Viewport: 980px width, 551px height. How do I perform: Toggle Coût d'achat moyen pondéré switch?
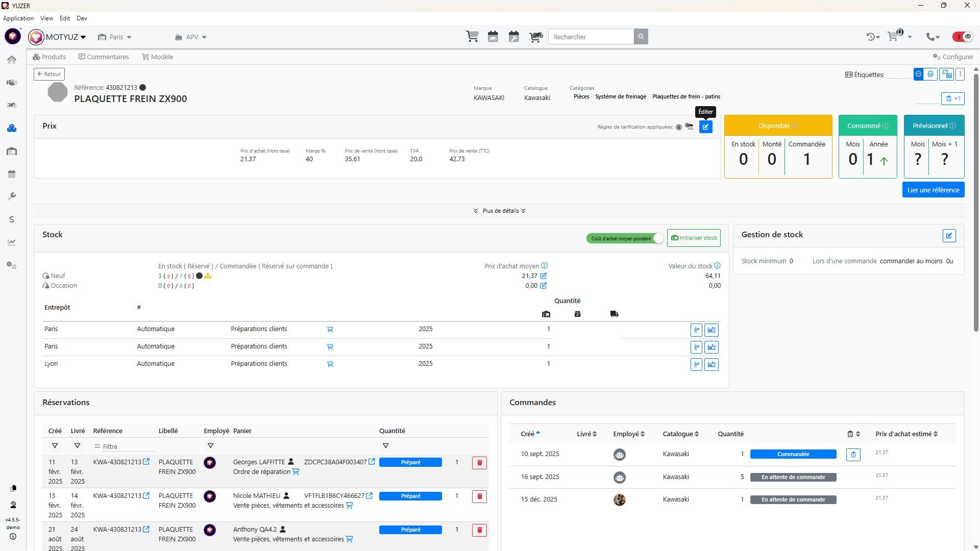click(625, 238)
